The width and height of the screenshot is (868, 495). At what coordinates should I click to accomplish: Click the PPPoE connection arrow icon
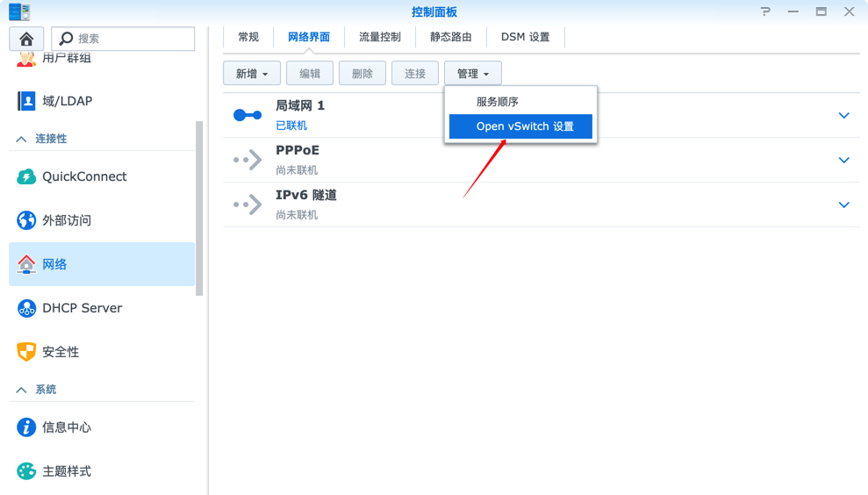coord(247,160)
